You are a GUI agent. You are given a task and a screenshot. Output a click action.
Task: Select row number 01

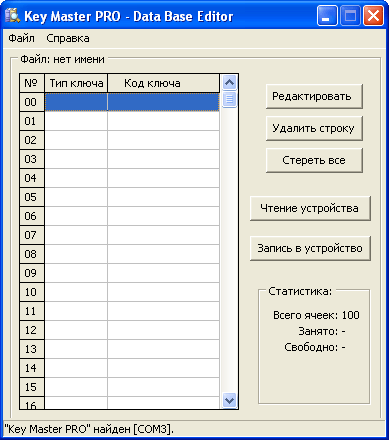point(32,121)
